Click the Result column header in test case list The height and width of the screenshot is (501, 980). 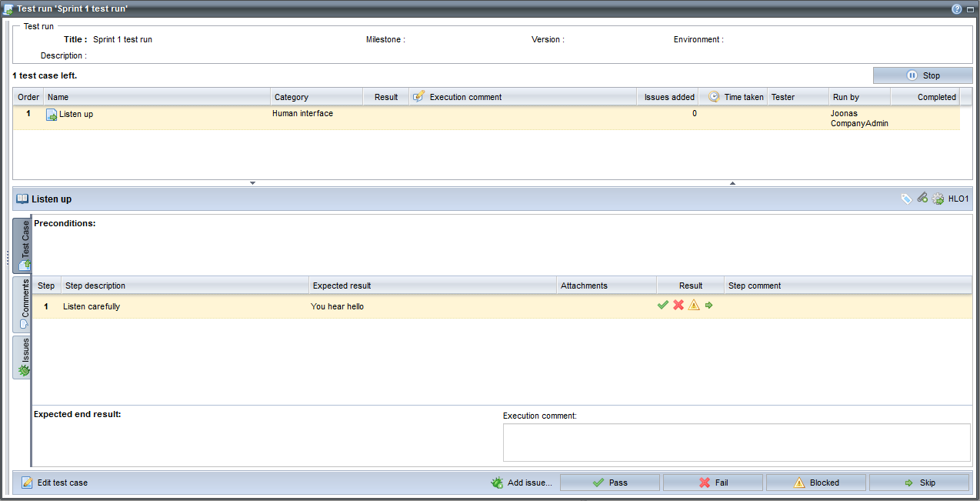coord(386,97)
